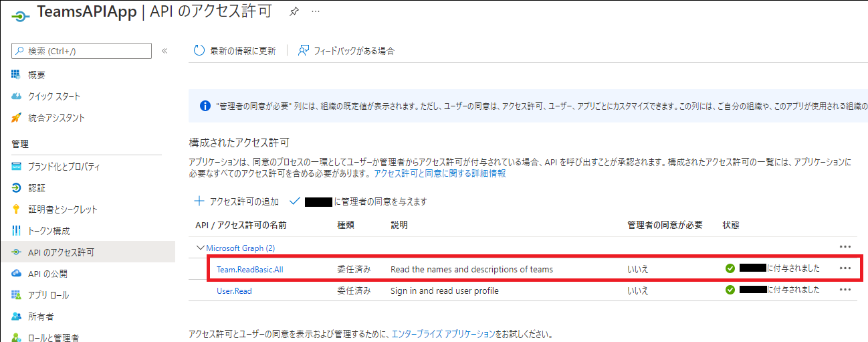Viewport: 868px width, 342px height.
Task: Open 証明書とシークレット page
Action: (63, 209)
